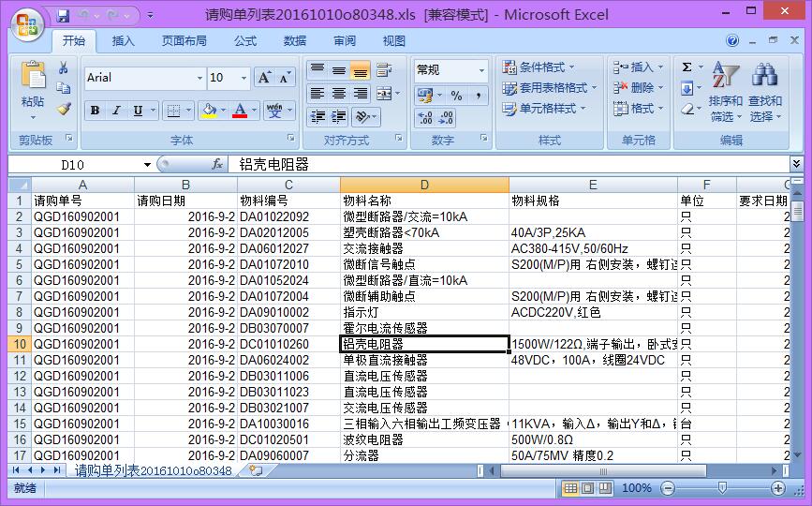Open the 公式 ribbon tab

(245, 41)
